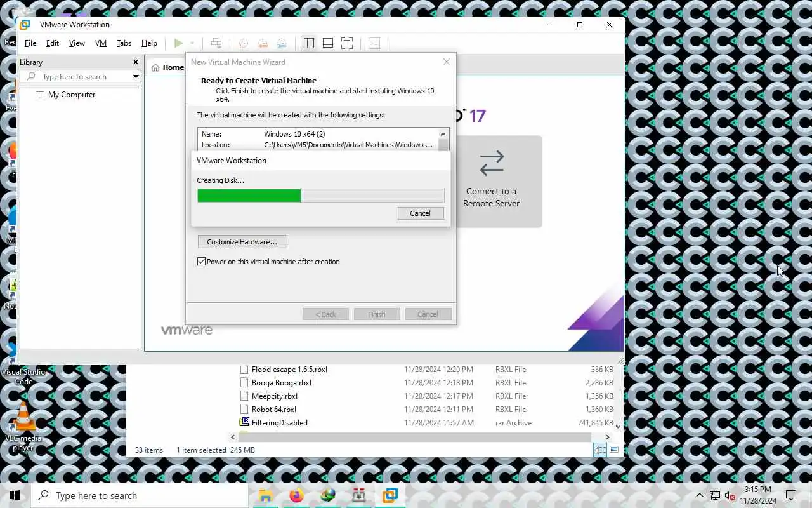Click the taskbar search box
The height and width of the screenshot is (508, 812).
pos(140,495)
